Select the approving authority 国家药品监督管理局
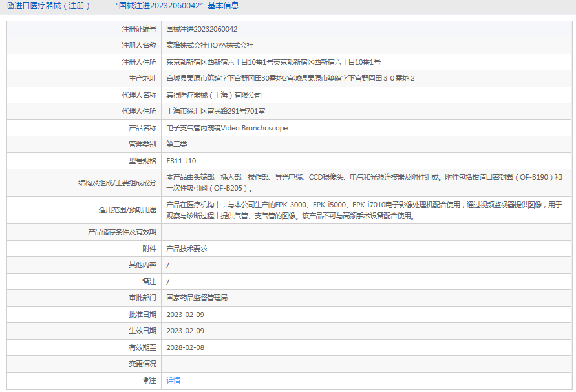 coord(197,298)
